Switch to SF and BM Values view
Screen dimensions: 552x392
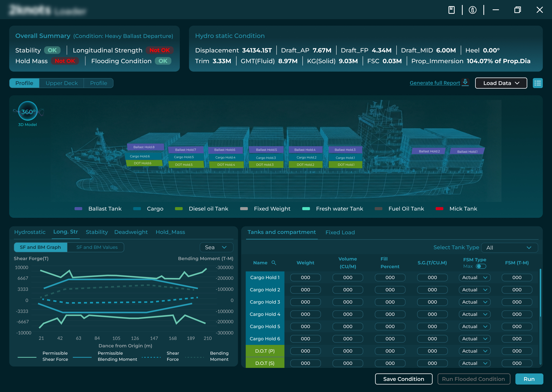tap(97, 247)
